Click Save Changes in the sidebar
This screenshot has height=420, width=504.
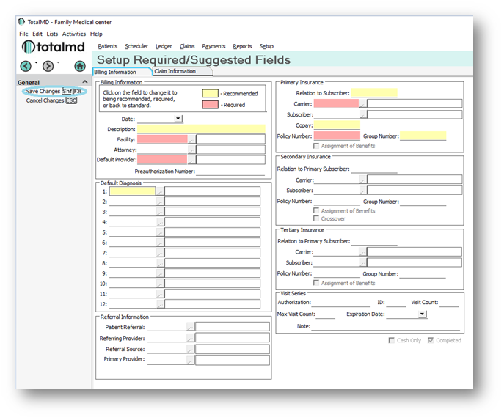43,92
